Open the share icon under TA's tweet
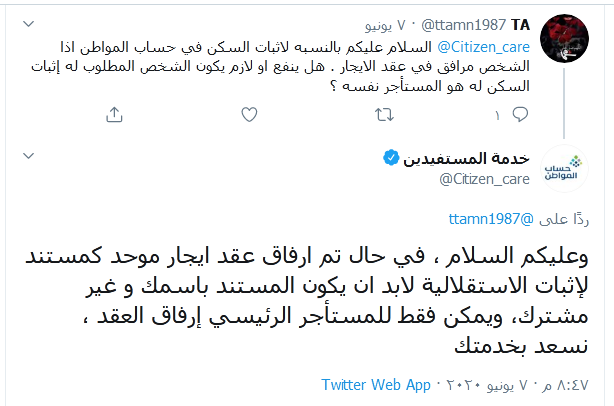Viewport: 614px width, 406px height. click(x=112, y=116)
